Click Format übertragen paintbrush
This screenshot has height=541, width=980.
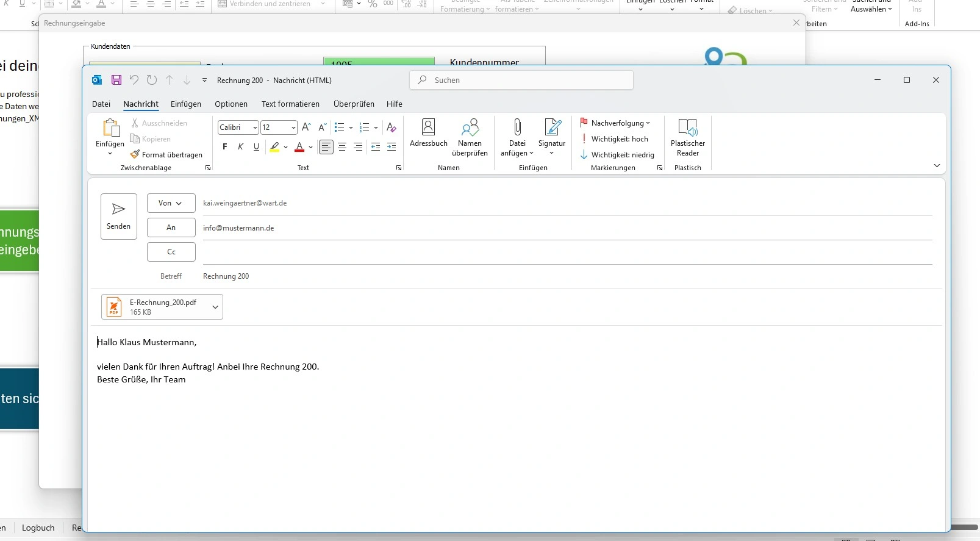(x=166, y=155)
